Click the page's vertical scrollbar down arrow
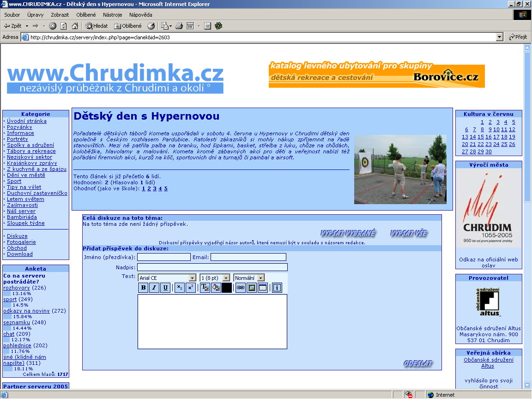 (x=527, y=385)
